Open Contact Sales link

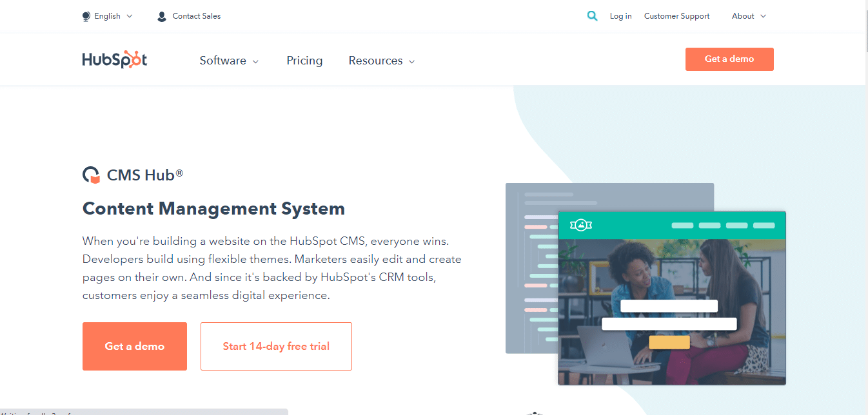197,16
